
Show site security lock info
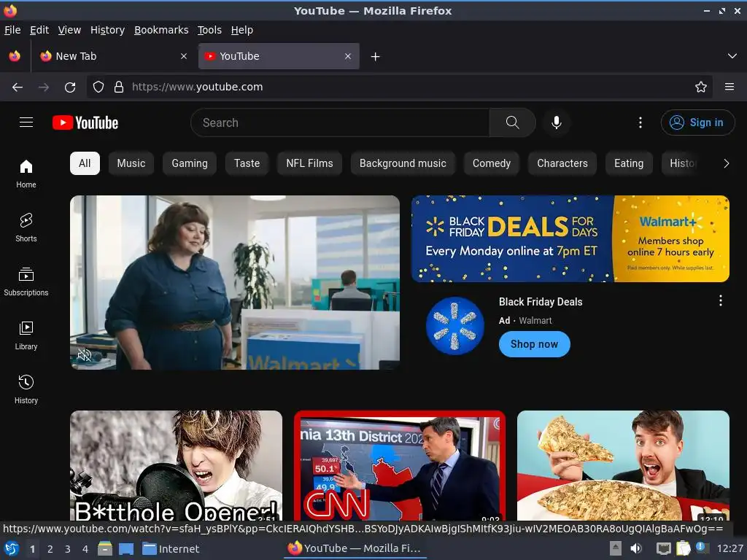[119, 87]
